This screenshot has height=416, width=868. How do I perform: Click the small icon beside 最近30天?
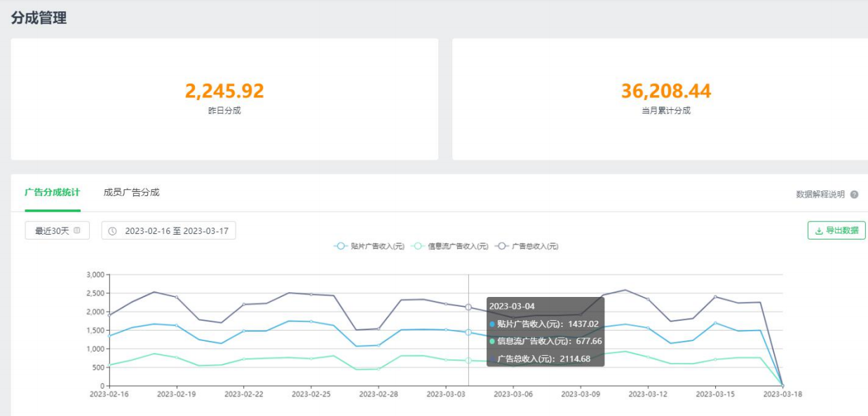click(77, 230)
